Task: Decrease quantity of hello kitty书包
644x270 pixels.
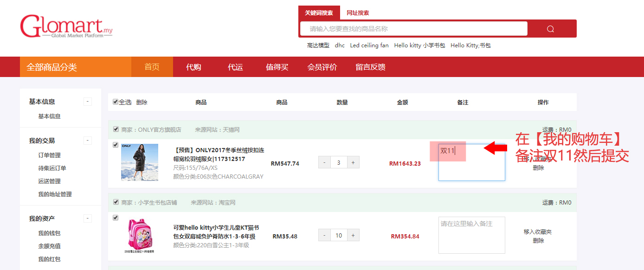Action: 324,235
